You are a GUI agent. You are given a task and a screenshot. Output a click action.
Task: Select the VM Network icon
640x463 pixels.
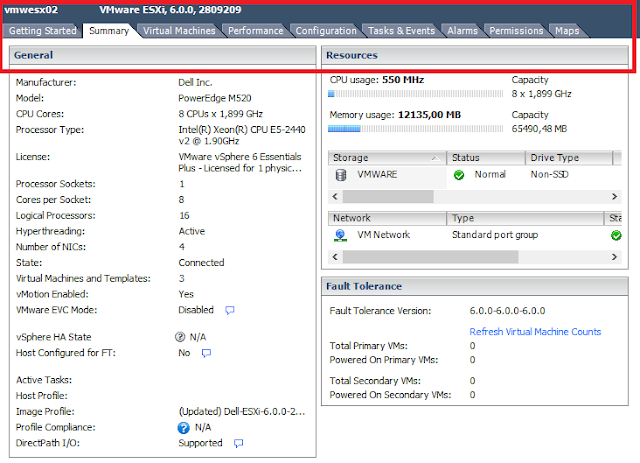(340, 235)
